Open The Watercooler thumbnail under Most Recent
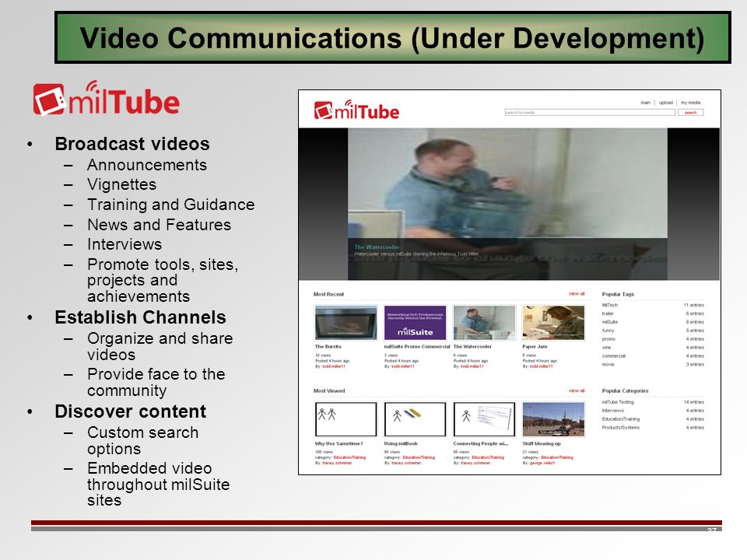Screen dimensions: 747x560 (484, 323)
